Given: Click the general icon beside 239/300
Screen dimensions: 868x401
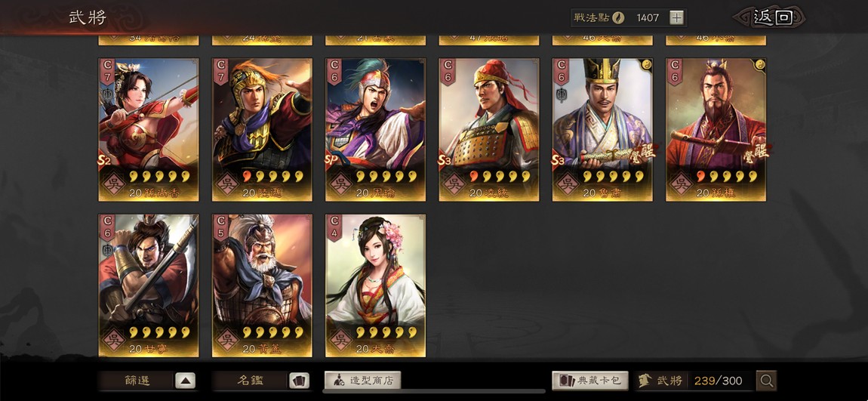Looking at the screenshot, I should (x=645, y=381).
